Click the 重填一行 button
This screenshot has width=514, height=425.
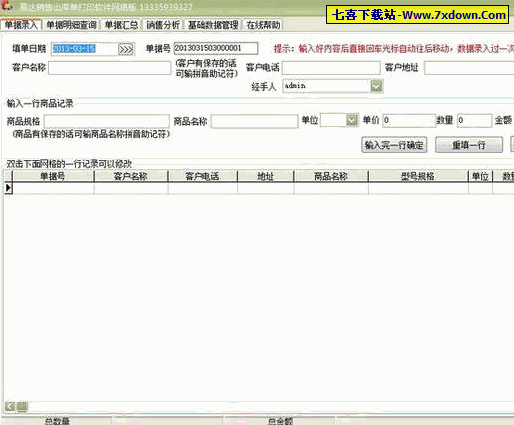(x=469, y=145)
